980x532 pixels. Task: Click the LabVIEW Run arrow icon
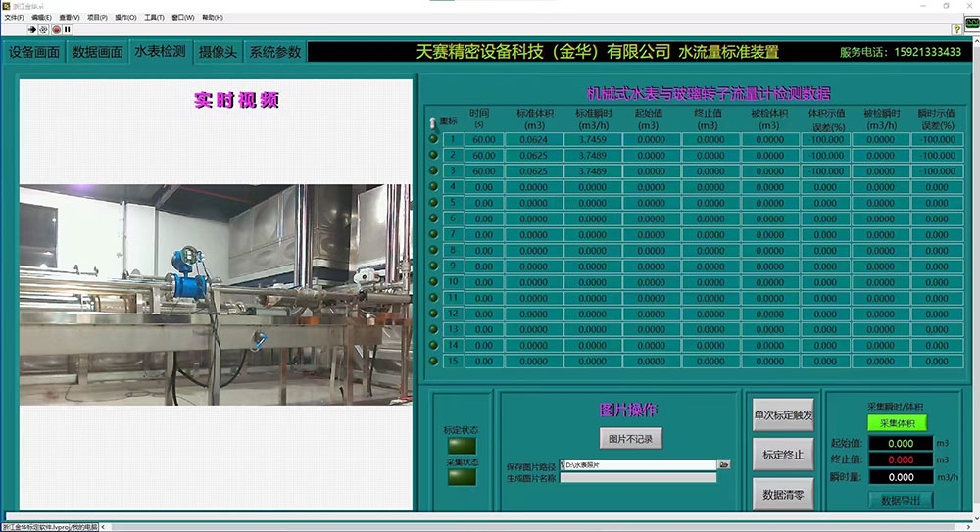coord(32,29)
